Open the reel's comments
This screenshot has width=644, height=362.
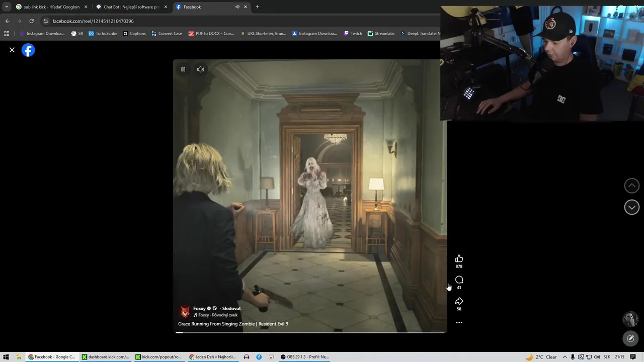[459, 280]
